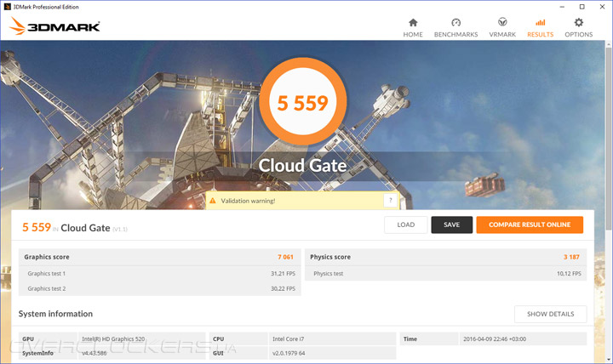Click the 5 559 in Cloud Gate heading
This screenshot has width=613, height=364.
[x=75, y=228]
